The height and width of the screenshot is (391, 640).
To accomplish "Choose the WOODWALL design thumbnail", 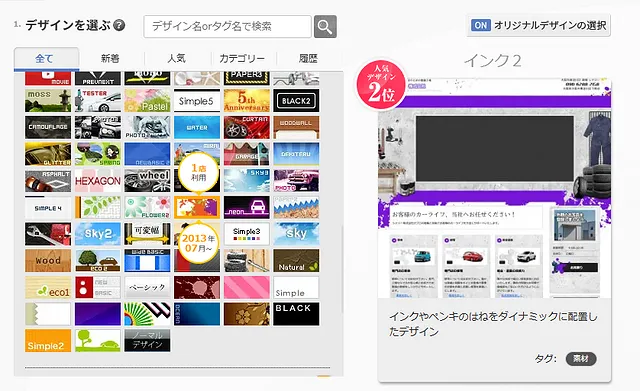I will click(x=296, y=127).
